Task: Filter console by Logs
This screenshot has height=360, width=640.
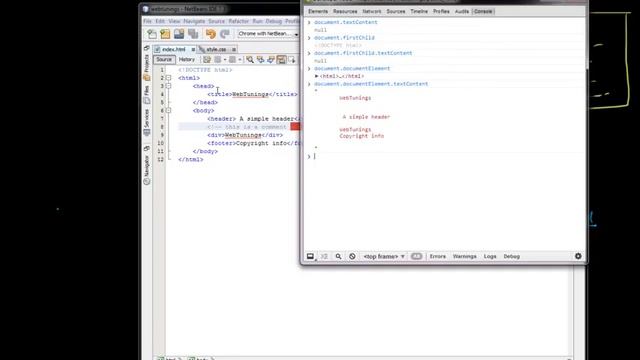Action: pyautogui.click(x=490, y=256)
